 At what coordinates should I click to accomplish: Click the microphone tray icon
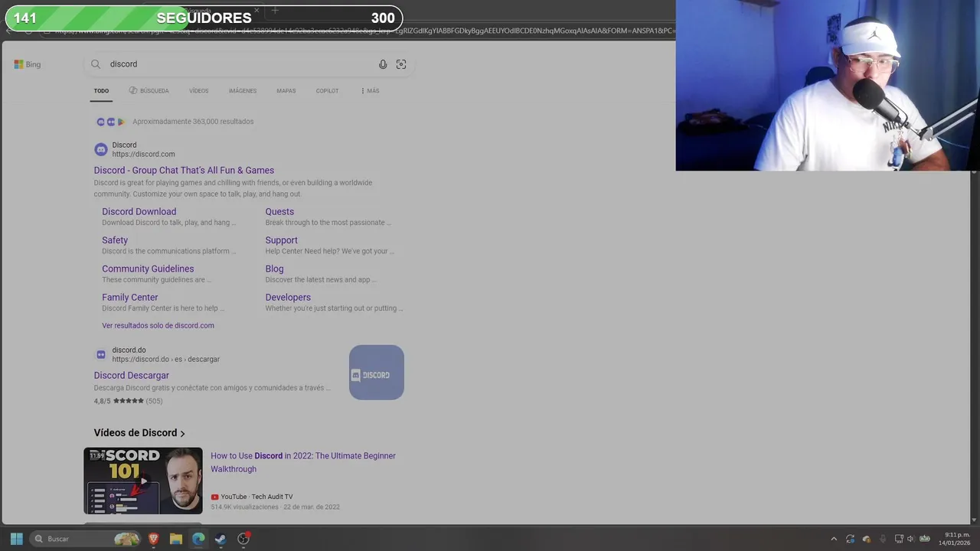pos(883,539)
